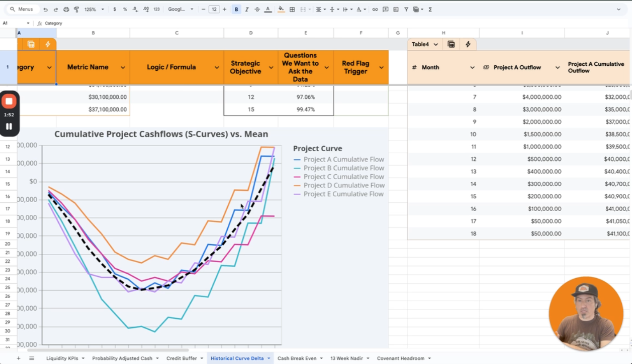Click the add new sheet plus button
This screenshot has height=364, width=632.
(18, 358)
